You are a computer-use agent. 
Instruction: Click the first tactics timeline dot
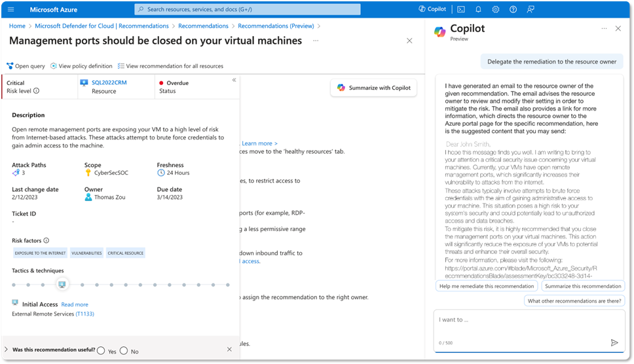click(x=14, y=285)
